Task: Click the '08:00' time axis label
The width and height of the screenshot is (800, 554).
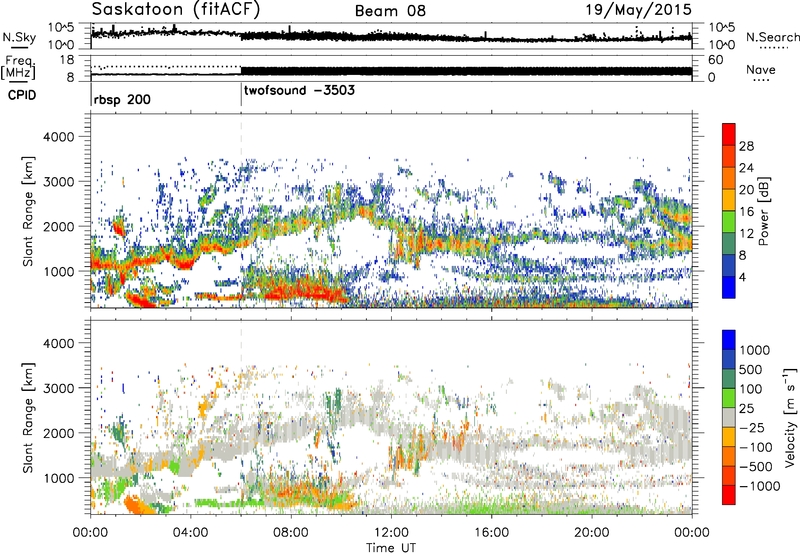Action: (291, 533)
